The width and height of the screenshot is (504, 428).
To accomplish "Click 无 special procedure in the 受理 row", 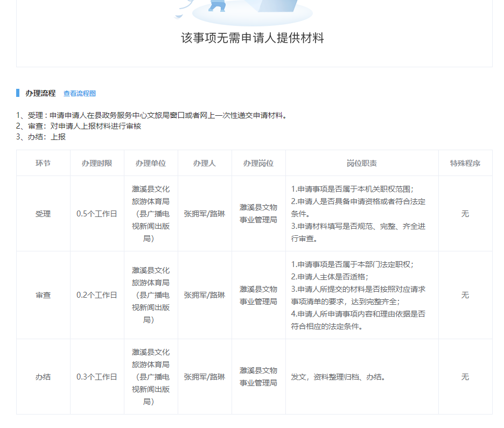I will (465, 214).
